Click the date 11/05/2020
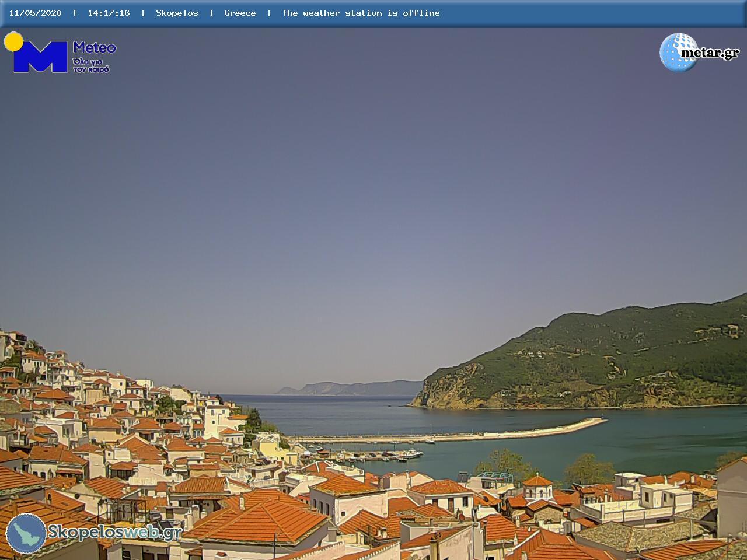 coord(35,13)
